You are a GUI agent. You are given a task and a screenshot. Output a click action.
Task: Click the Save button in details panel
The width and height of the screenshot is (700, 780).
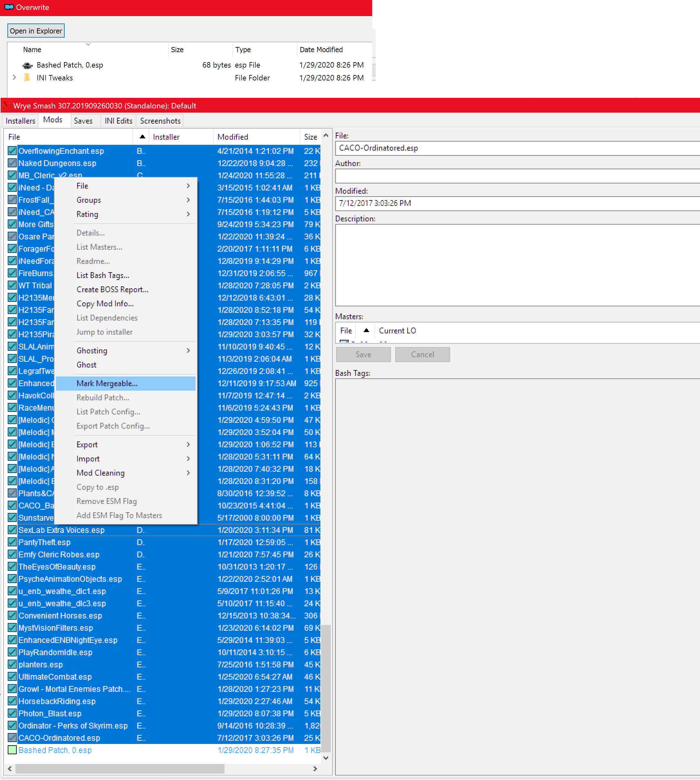point(364,354)
